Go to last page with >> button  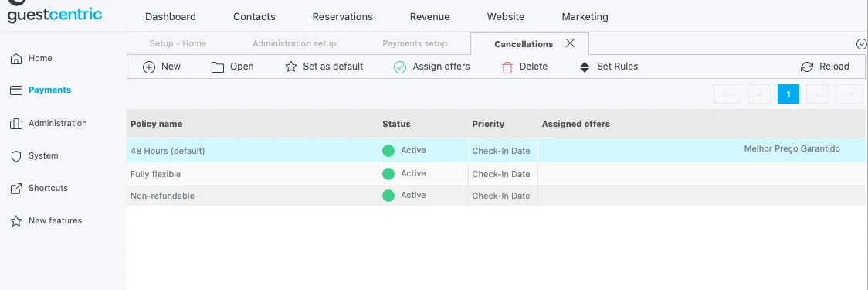tap(849, 94)
